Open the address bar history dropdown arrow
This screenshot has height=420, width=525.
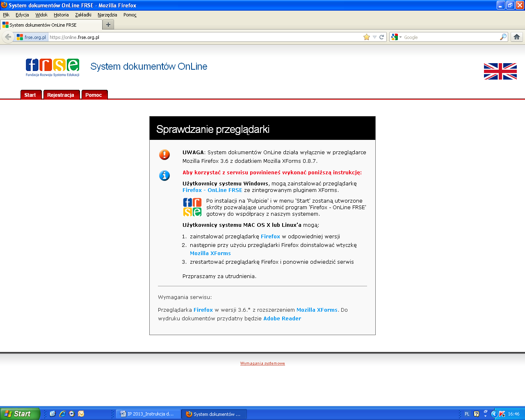coord(374,37)
